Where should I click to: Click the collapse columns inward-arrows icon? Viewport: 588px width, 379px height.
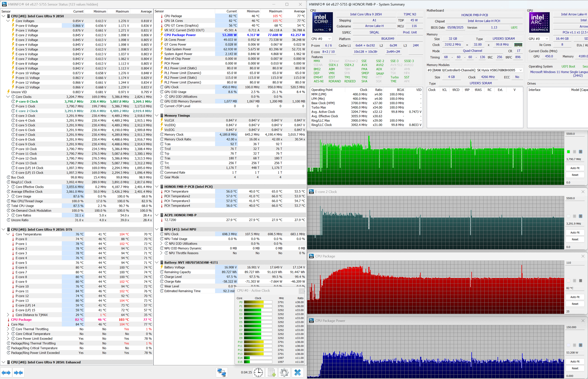click(x=18, y=373)
